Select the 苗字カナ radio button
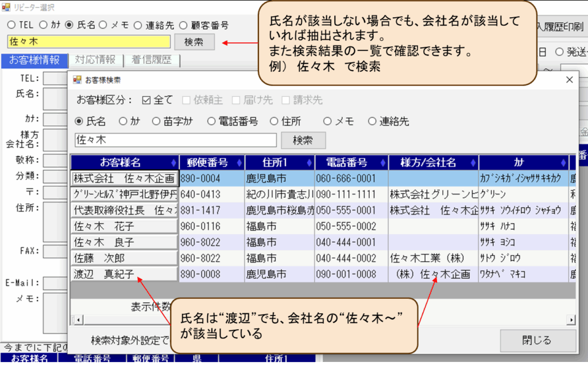 tap(156, 122)
